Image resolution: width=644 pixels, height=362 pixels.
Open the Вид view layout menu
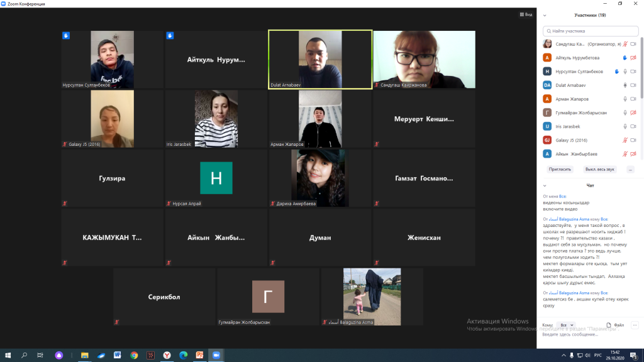point(526,14)
